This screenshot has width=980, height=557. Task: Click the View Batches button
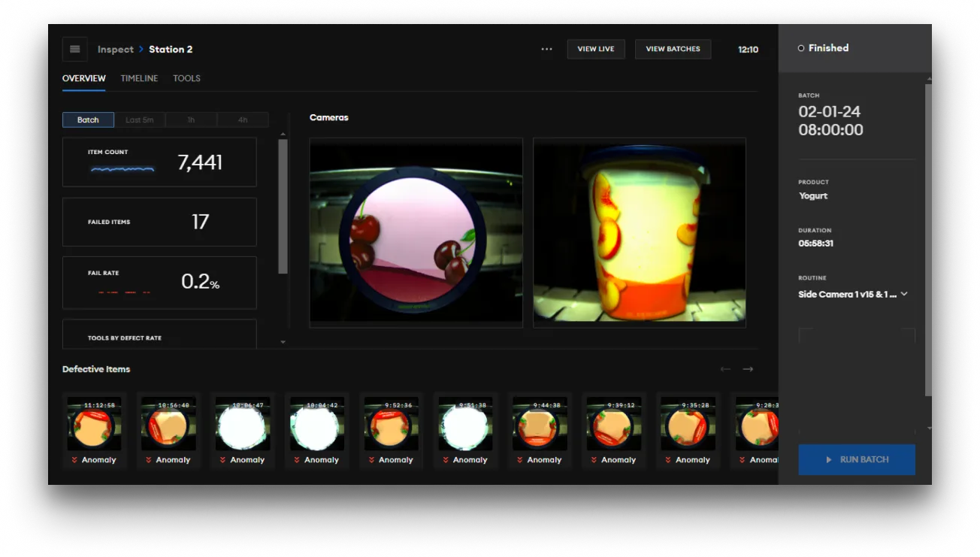[x=673, y=49]
